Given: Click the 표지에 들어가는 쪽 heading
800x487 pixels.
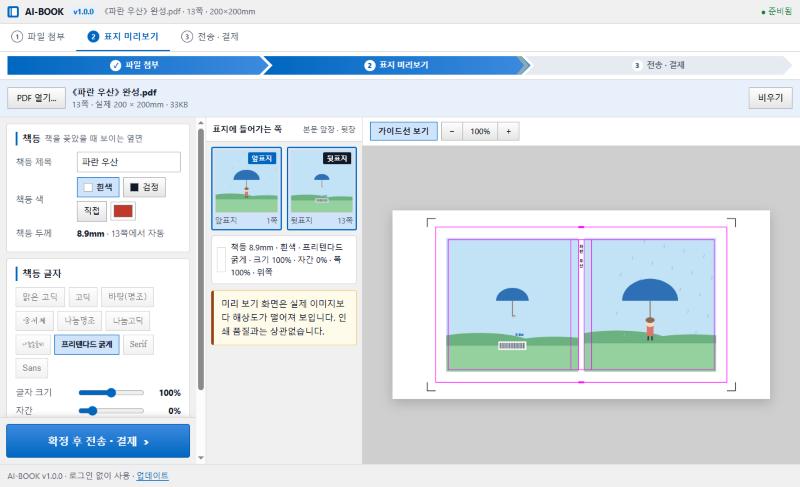Looking at the screenshot, I should (247, 129).
